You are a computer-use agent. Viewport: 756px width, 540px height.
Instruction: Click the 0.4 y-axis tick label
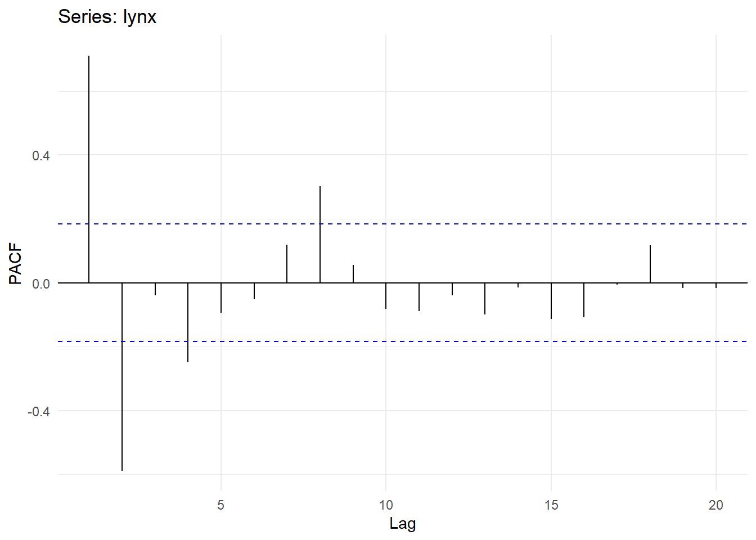[40, 155]
